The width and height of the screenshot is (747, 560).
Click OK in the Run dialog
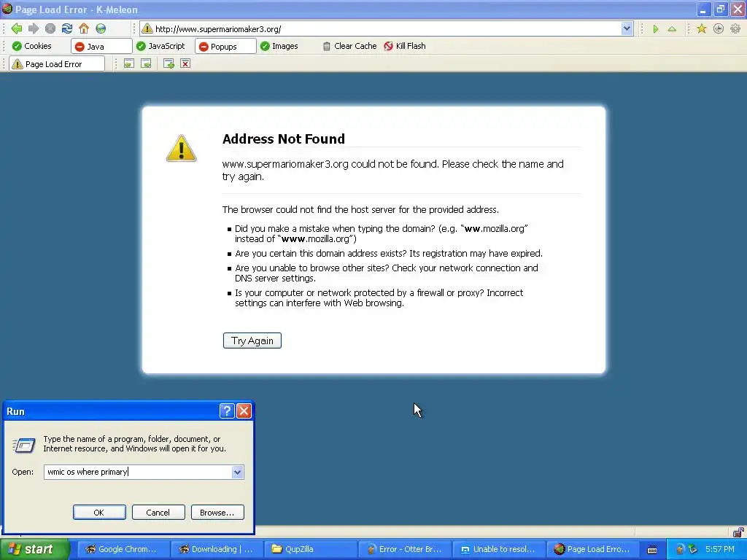click(x=99, y=513)
